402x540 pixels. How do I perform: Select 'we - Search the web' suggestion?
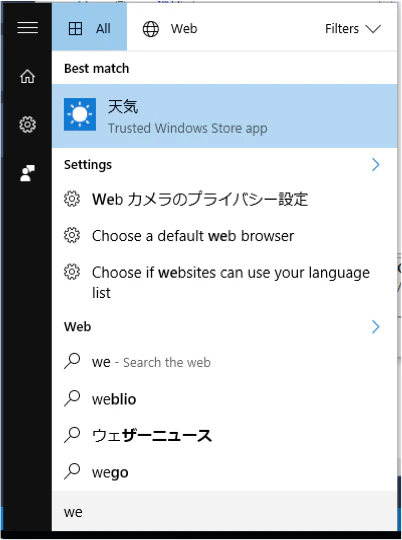point(225,362)
